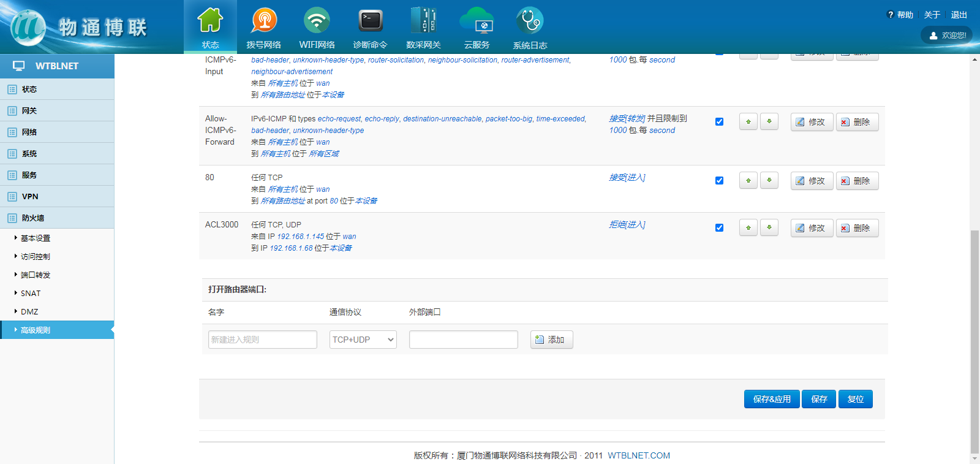Click the list icon next to 状态 sidebar item
980x464 pixels.
point(12,89)
